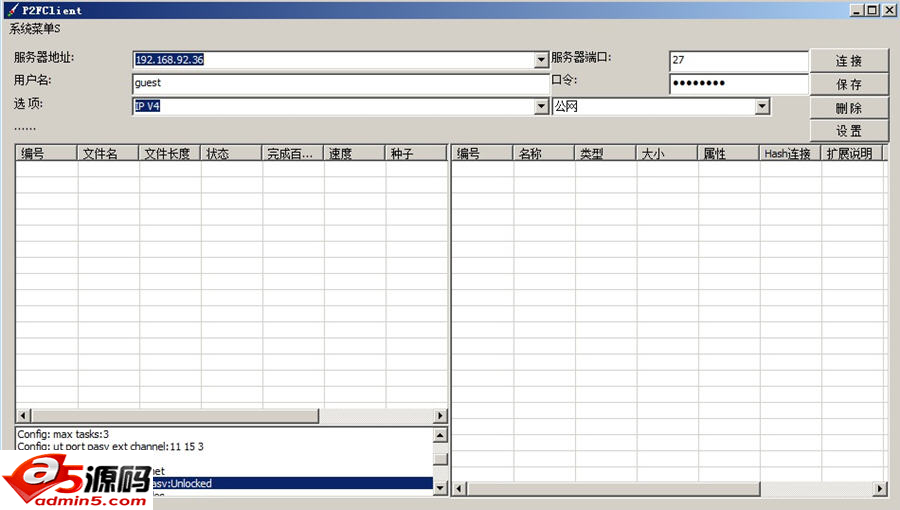Click the 删除 delete button
Screen dimensions: 900x510
[849, 108]
